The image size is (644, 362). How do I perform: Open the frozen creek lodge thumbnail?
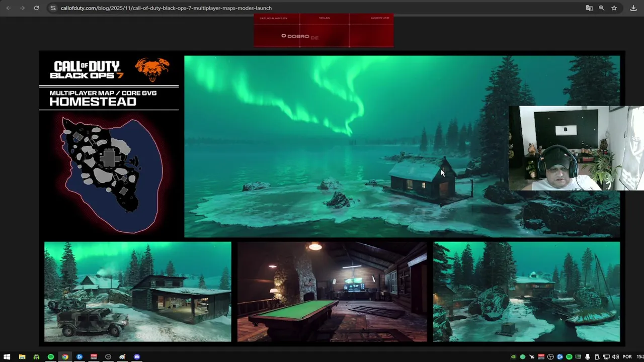527,292
